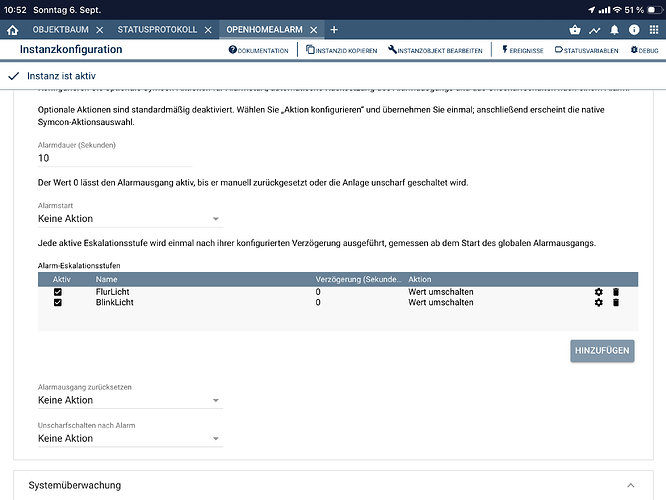
Task: Open settings gear for FlurLicht row
Action: 598,292
